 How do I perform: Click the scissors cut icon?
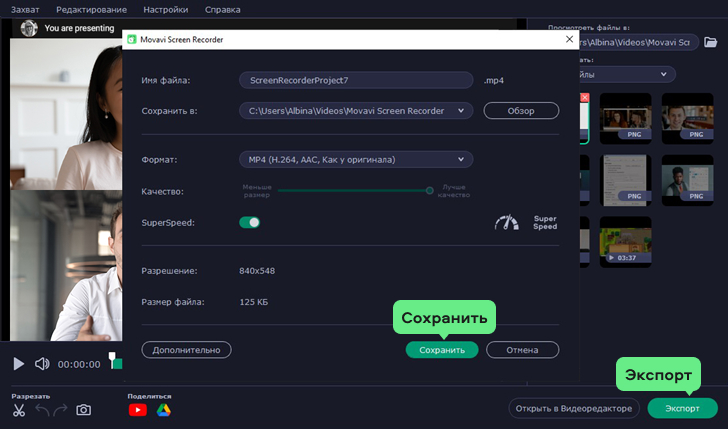19,410
